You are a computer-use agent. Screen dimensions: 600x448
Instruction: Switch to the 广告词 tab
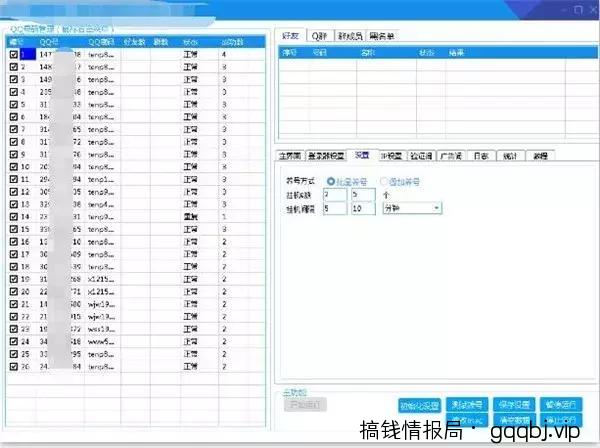[x=451, y=156]
